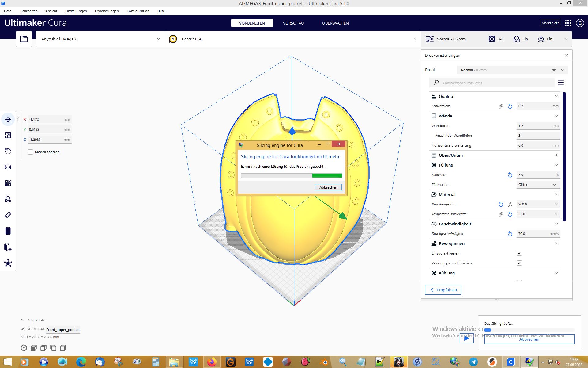Select the Scale tool in left toolbar

pyautogui.click(x=8, y=135)
